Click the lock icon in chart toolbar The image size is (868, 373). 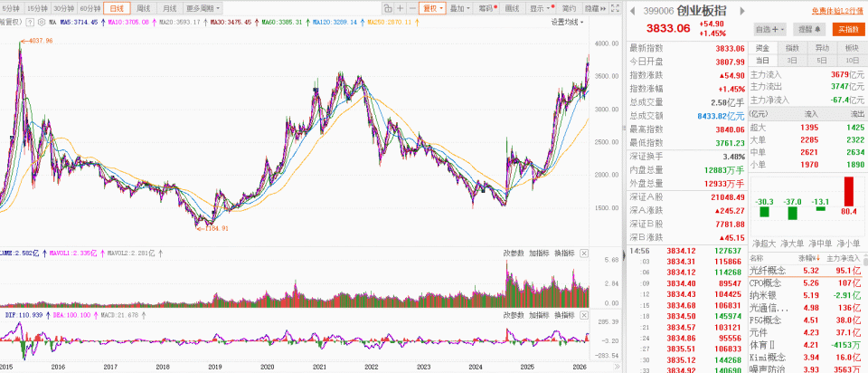pyautogui.click(x=388, y=8)
